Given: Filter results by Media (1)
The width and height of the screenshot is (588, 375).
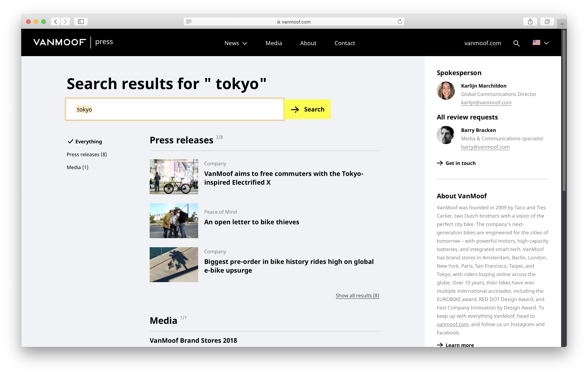Looking at the screenshot, I should (x=77, y=167).
